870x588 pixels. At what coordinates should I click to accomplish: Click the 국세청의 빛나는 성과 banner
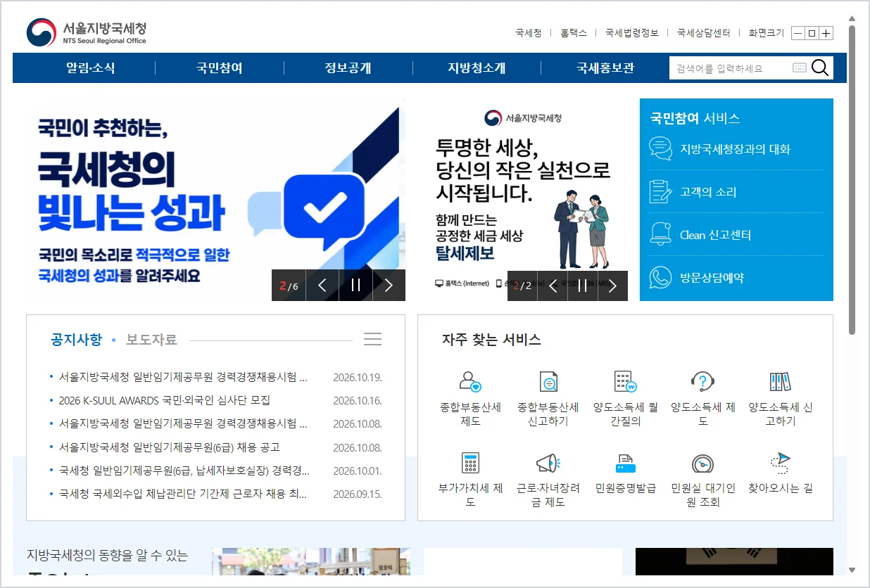coord(215,200)
